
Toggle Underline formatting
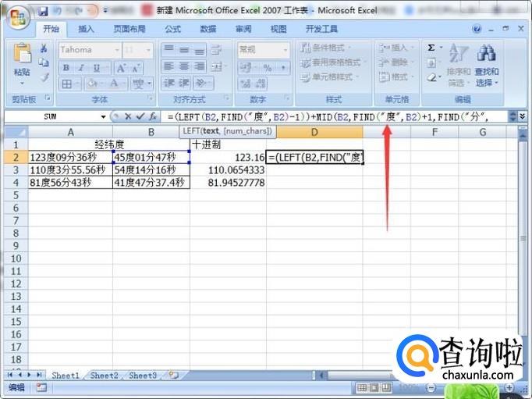pyautogui.click(x=97, y=68)
